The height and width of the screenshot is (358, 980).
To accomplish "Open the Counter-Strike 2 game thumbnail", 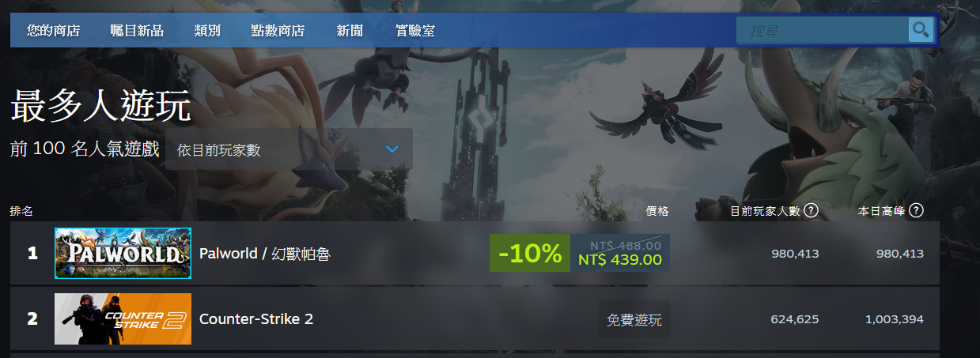I will pos(123,319).
